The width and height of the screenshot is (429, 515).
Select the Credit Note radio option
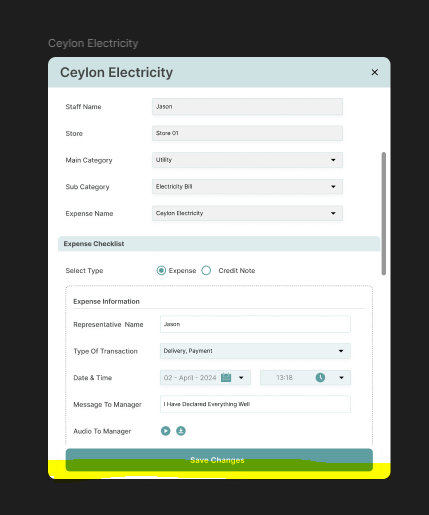[206, 270]
